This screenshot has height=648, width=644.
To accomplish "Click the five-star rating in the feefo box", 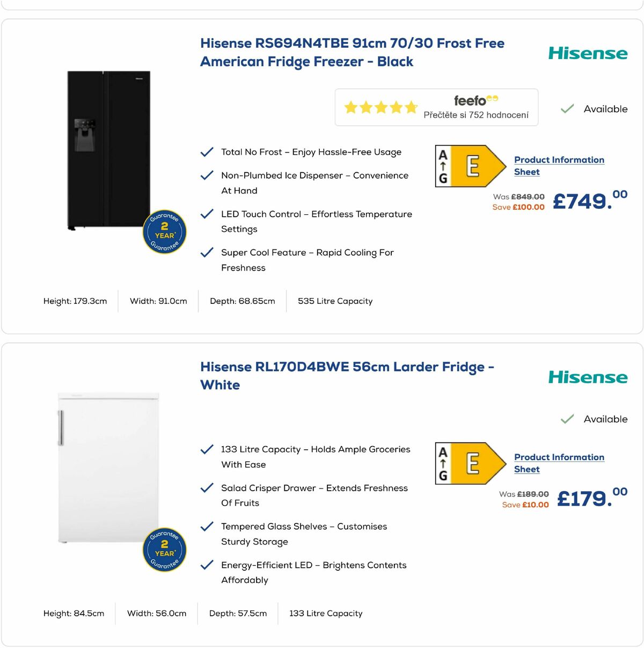I will (380, 107).
